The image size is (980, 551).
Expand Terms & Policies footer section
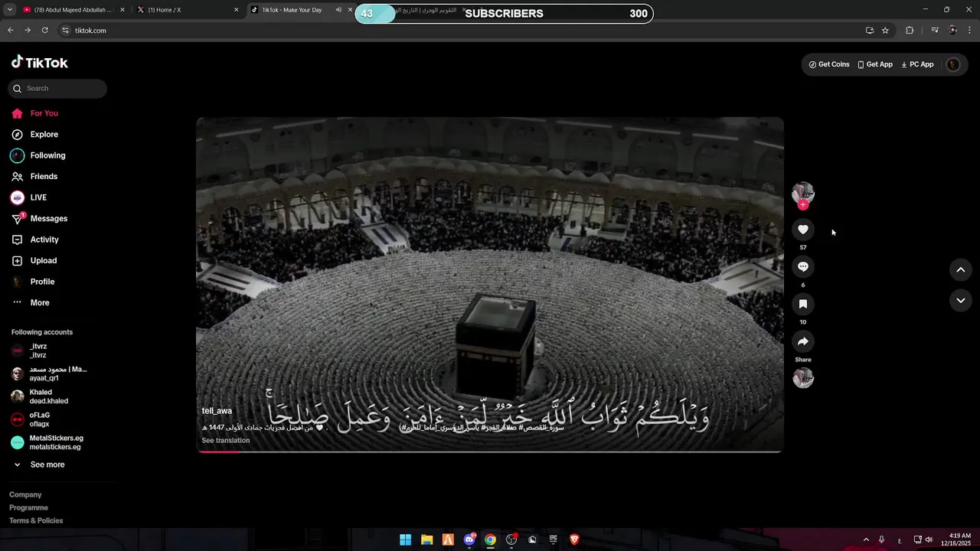click(36, 521)
